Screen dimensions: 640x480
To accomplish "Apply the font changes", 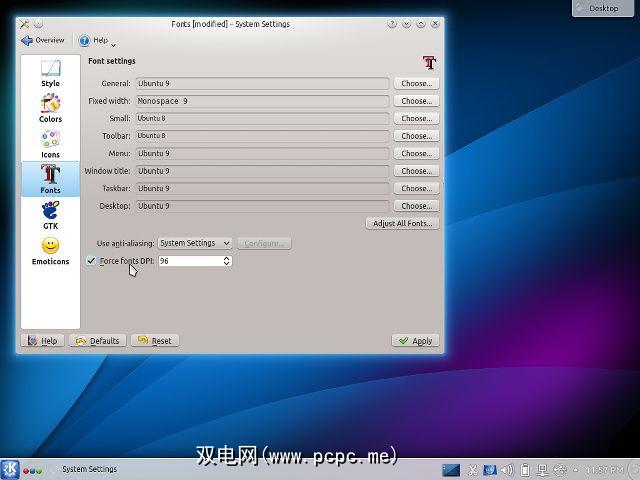I will tap(416, 341).
